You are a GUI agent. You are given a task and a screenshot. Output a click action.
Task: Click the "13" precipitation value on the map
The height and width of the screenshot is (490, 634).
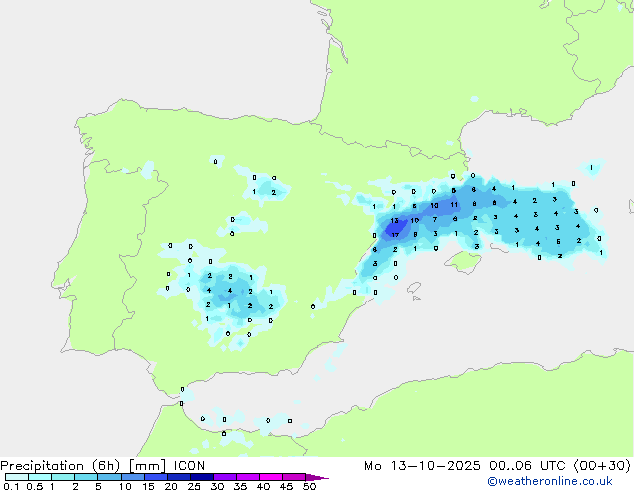394,221
